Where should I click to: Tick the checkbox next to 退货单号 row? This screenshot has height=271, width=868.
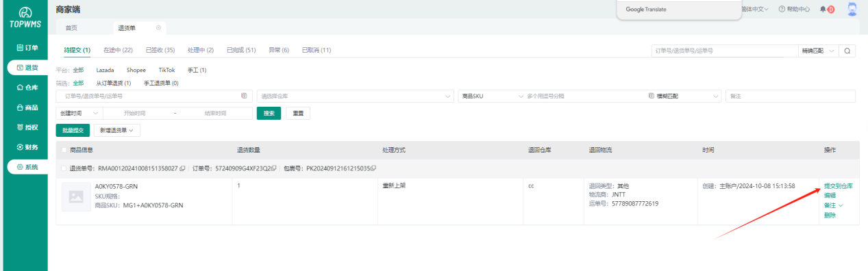click(x=64, y=168)
